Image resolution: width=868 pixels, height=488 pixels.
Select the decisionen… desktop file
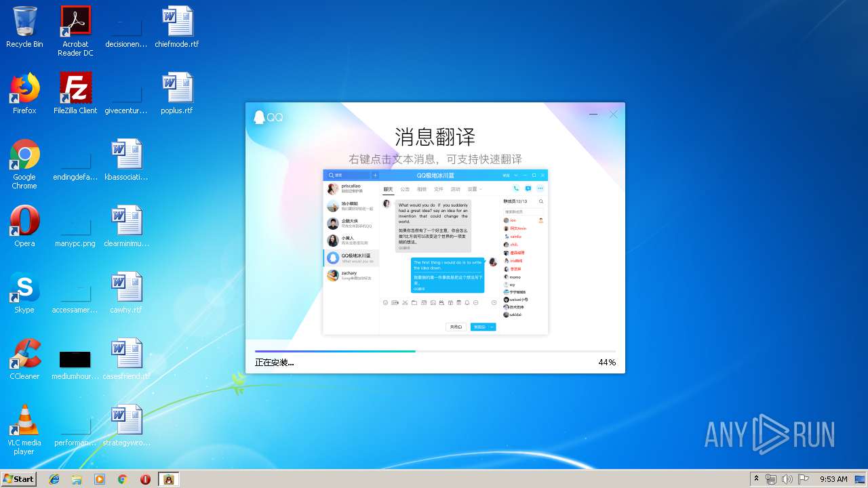click(126, 27)
